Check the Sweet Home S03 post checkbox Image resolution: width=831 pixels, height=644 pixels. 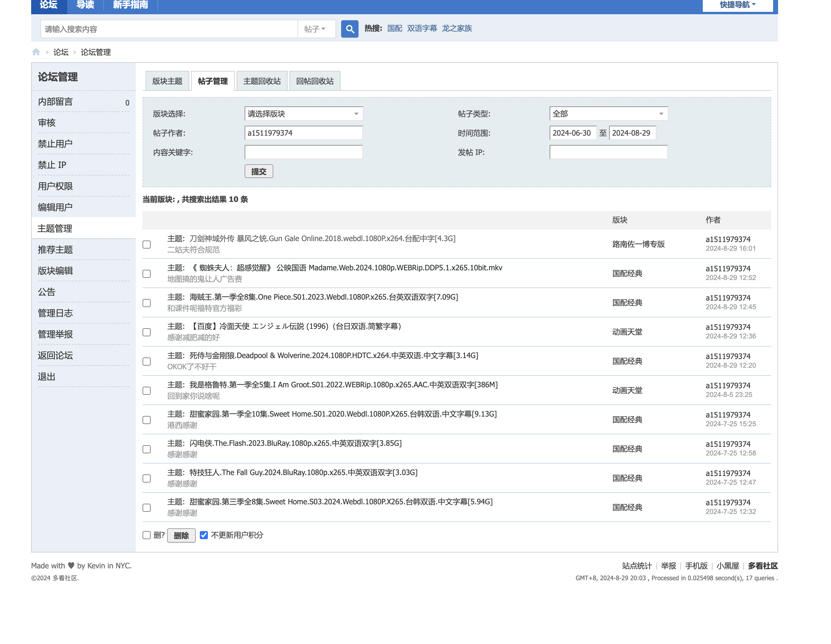[x=147, y=508]
